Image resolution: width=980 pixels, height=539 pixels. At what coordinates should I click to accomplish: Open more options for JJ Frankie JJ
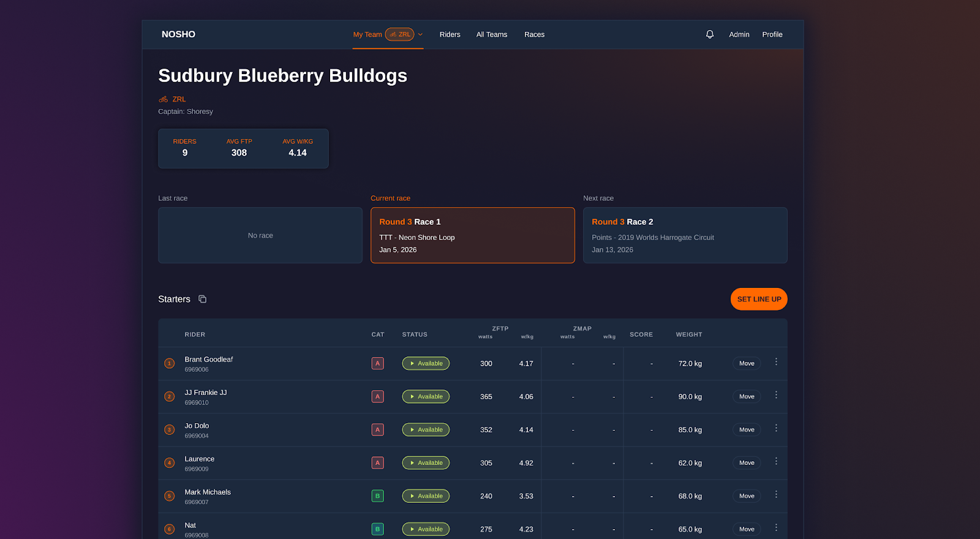[776, 395]
